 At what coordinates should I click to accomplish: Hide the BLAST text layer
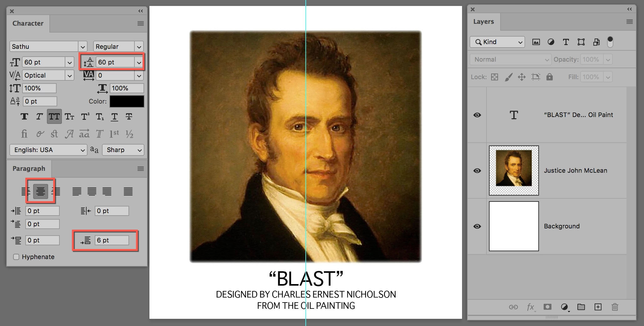(x=477, y=115)
